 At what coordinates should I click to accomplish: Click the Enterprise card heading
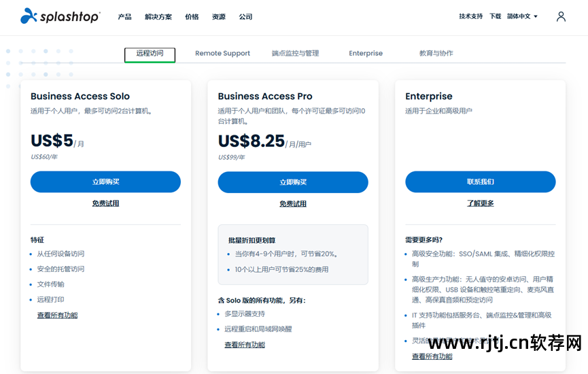point(429,97)
